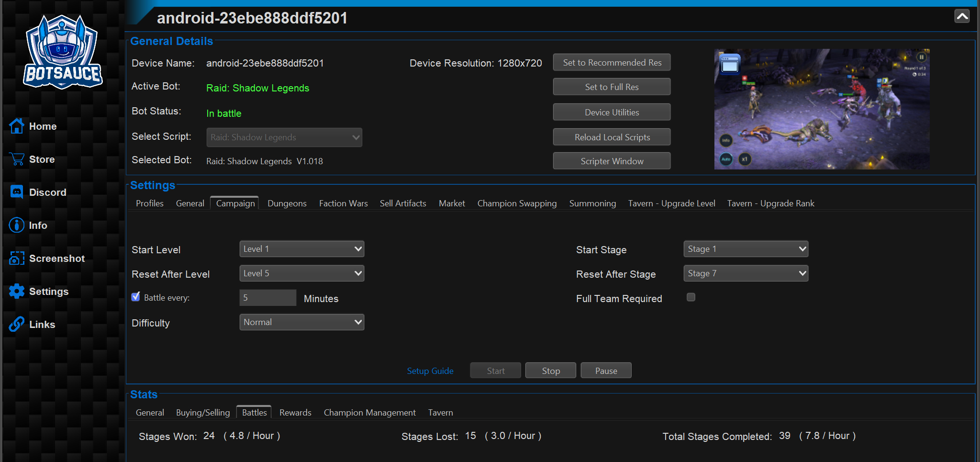The height and width of the screenshot is (462, 980).
Task: Open the Info circle icon
Action: click(x=17, y=225)
